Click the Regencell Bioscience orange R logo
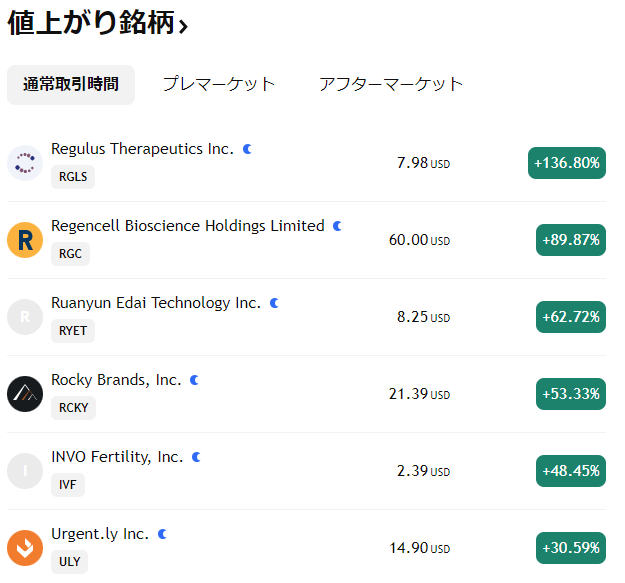Image resolution: width=625 pixels, height=583 pixels. click(25, 240)
